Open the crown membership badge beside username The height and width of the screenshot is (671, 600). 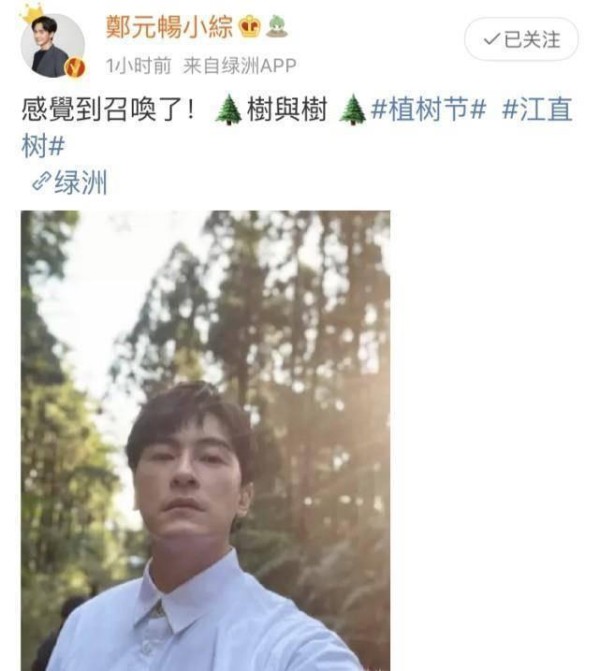tap(250, 27)
